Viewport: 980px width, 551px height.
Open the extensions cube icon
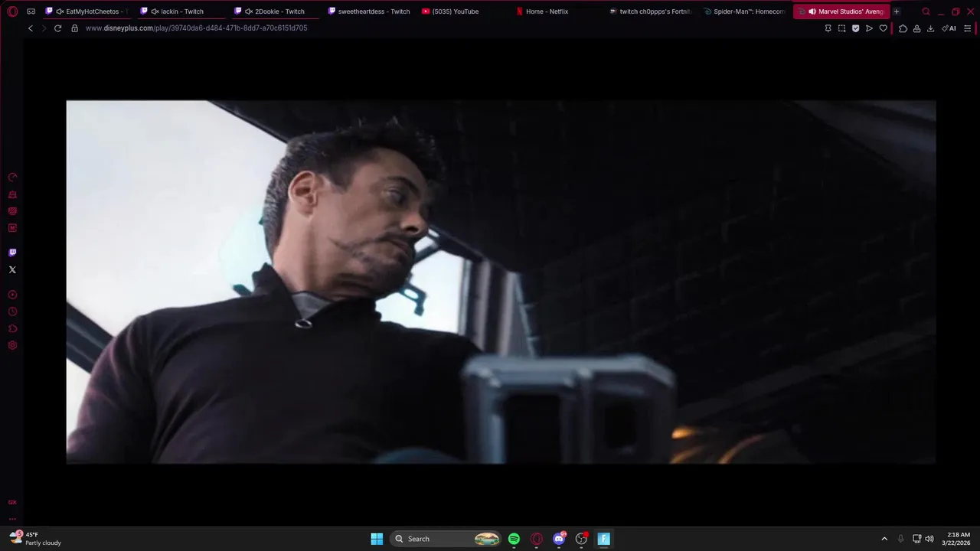pyautogui.click(x=903, y=28)
